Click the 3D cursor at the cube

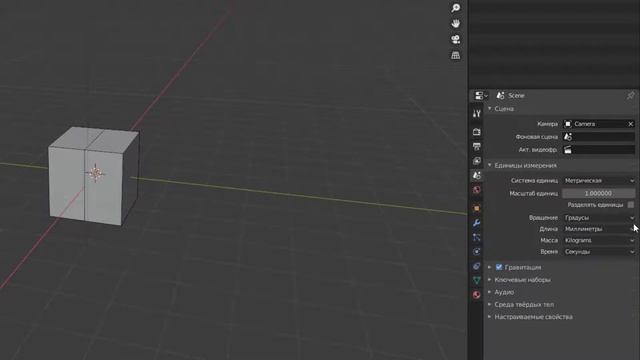(96, 173)
